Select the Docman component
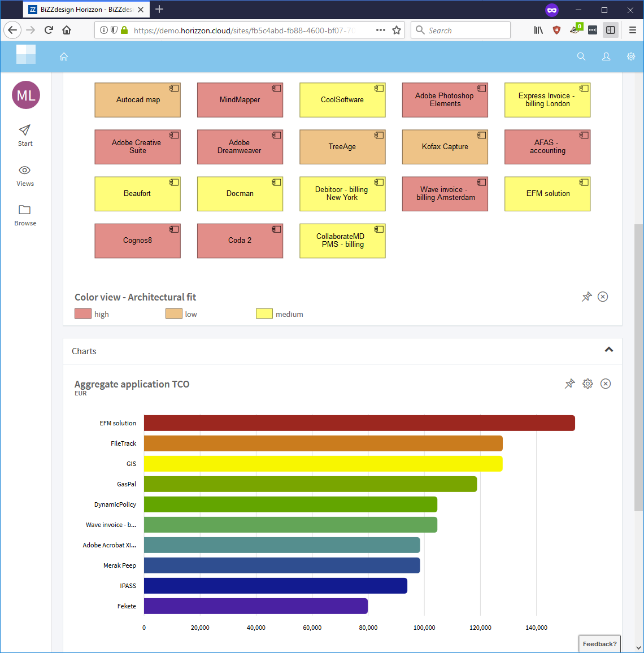This screenshot has width=644, height=653. click(x=240, y=194)
